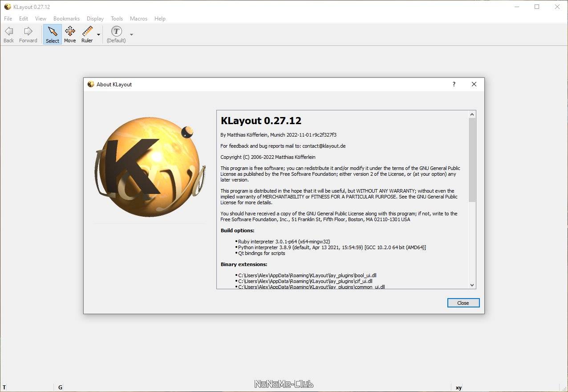Open the Bookmarks menu
The width and height of the screenshot is (568, 392).
(66, 19)
